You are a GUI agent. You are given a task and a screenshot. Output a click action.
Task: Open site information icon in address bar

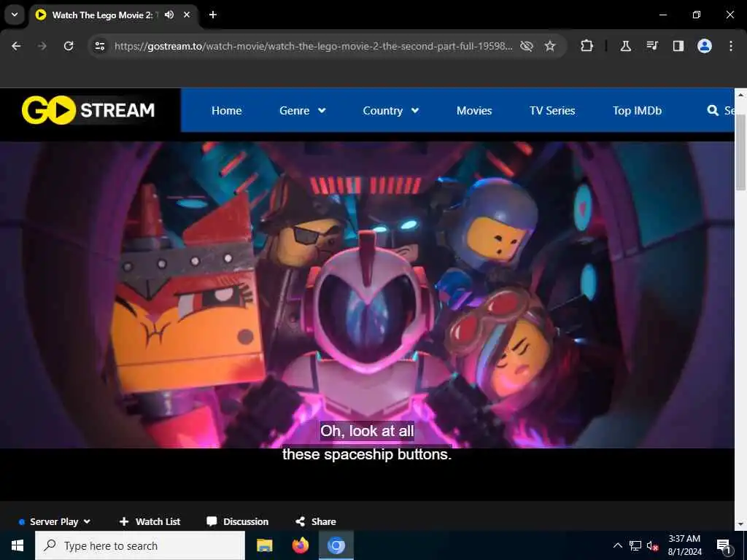pyautogui.click(x=99, y=46)
